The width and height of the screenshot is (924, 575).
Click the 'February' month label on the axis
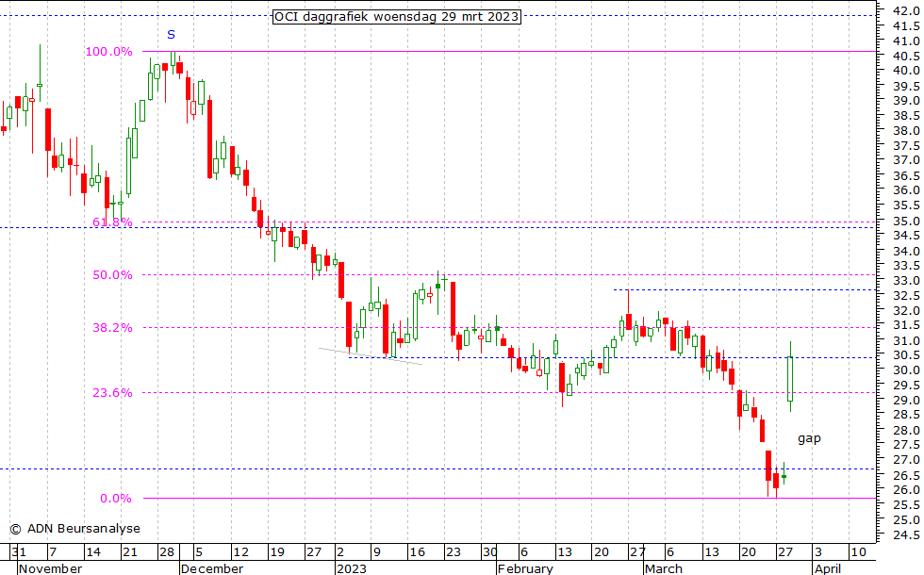[x=526, y=568]
